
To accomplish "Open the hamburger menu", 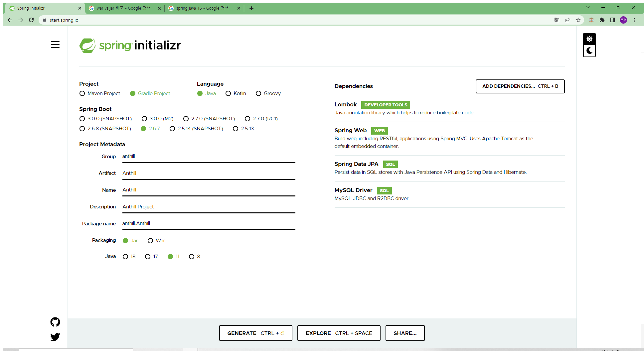I will pyautogui.click(x=55, y=45).
